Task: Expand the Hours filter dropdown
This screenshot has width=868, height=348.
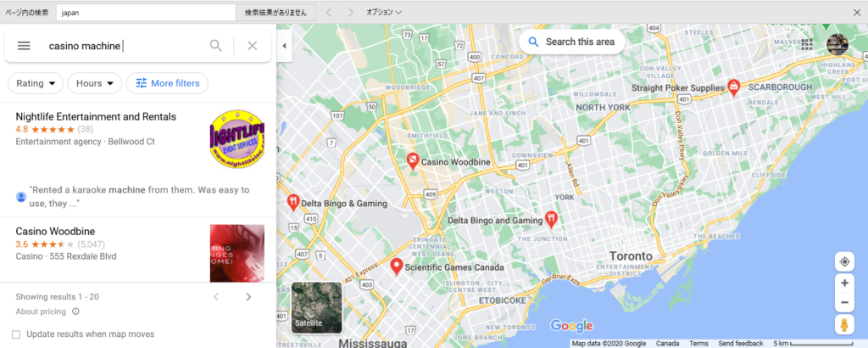Action: pyautogui.click(x=95, y=84)
